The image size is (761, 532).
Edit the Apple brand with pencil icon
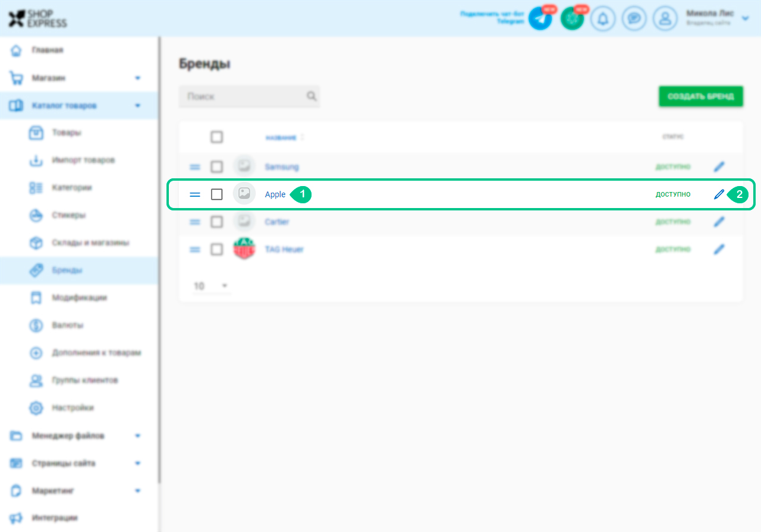pyautogui.click(x=719, y=194)
